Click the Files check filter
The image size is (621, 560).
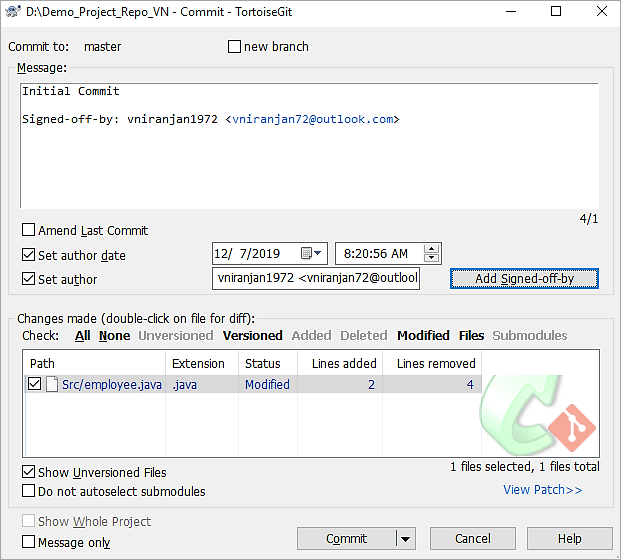[x=471, y=336]
